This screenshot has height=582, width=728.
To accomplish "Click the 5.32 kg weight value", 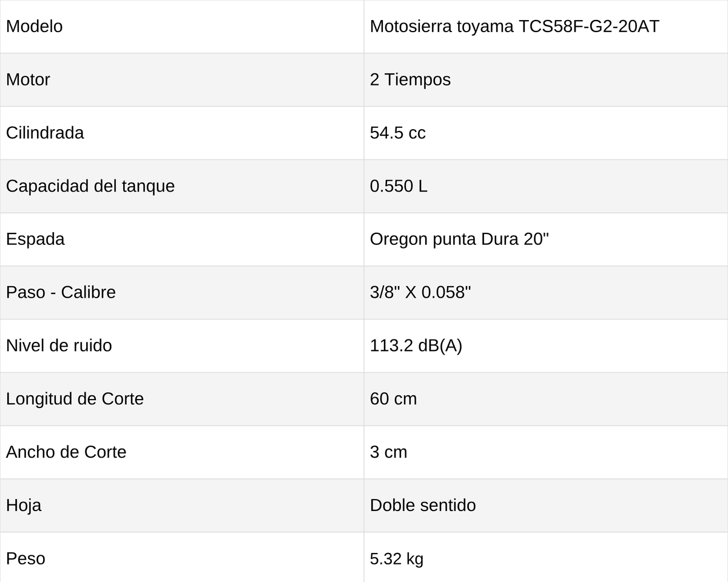I will [x=397, y=558].
